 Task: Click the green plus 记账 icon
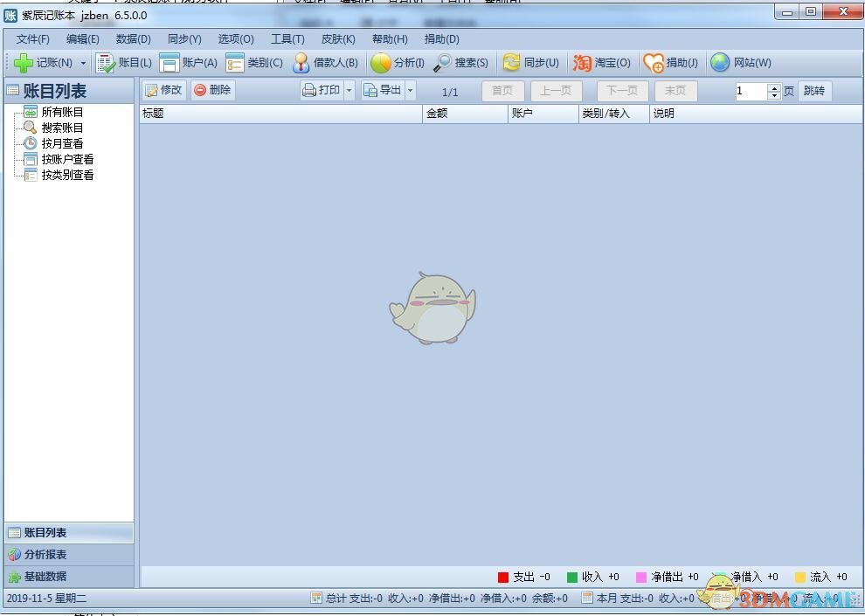click(x=24, y=63)
